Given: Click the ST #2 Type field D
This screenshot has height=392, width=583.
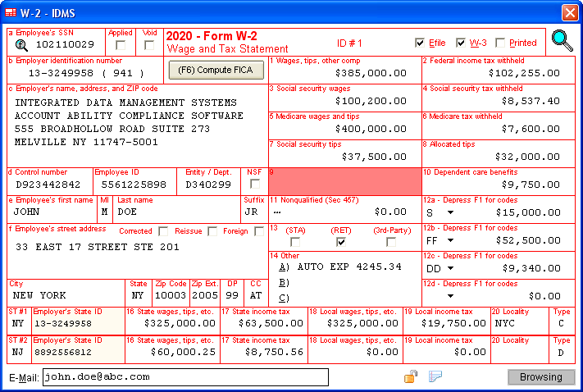Looking at the screenshot, I should click(x=562, y=352).
